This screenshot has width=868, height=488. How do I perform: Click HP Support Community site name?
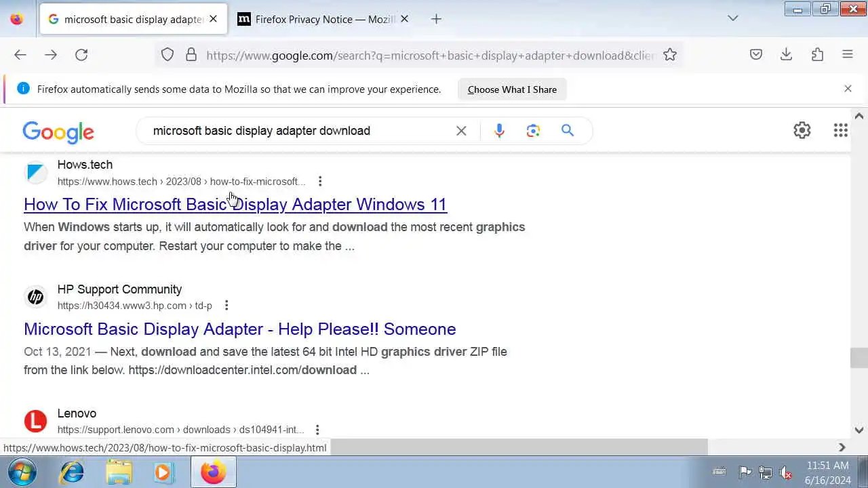point(119,289)
